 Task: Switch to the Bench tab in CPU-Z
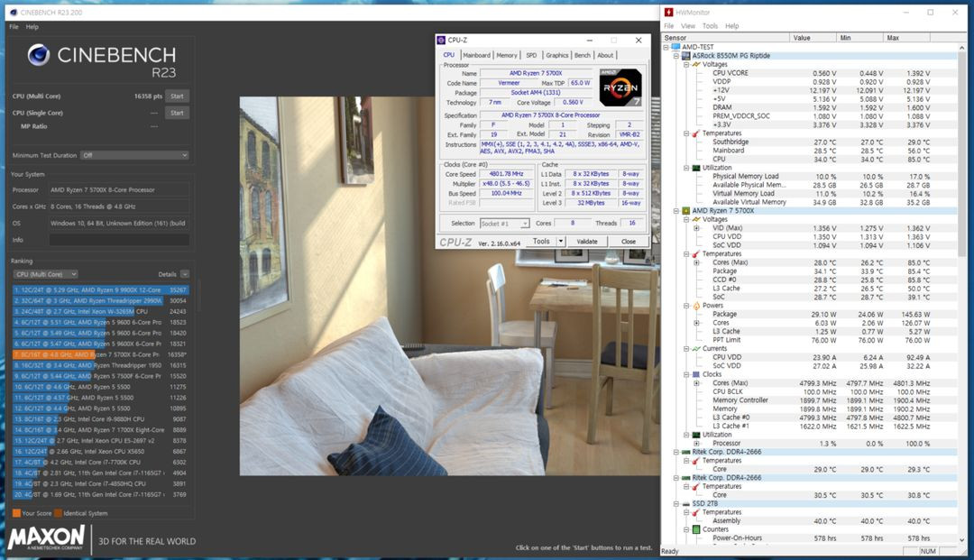click(x=582, y=54)
